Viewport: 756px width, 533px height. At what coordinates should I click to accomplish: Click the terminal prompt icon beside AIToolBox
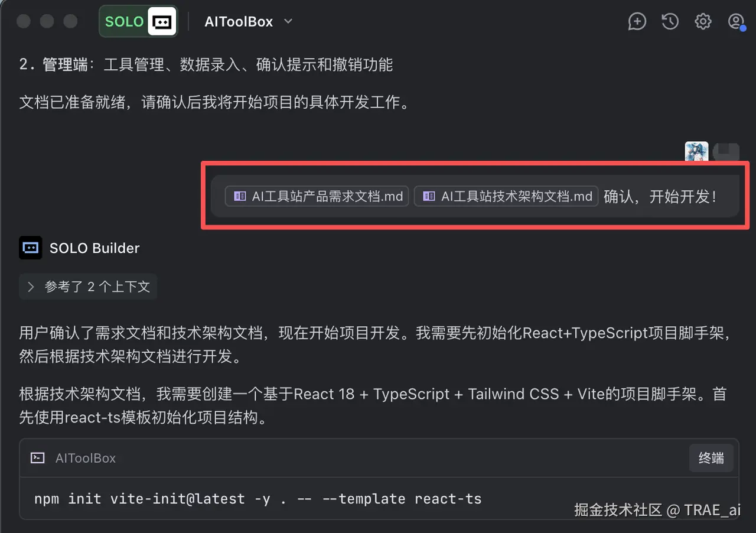pyautogui.click(x=38, y=458)
